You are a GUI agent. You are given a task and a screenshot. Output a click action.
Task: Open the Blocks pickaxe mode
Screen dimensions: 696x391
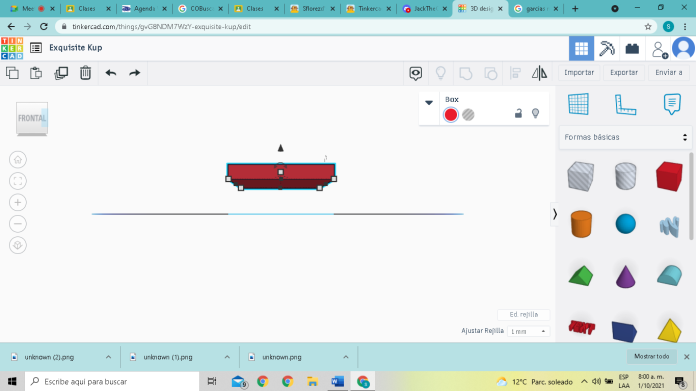[607, 48]
